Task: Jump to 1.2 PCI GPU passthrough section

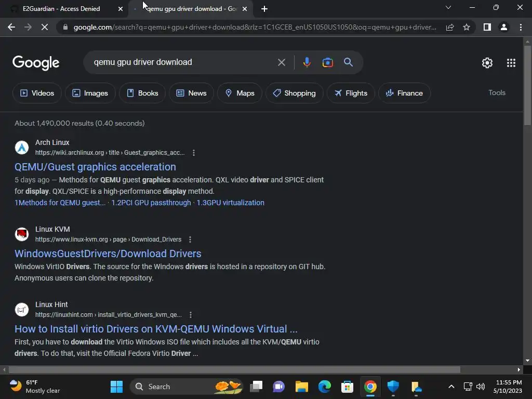Action: (x=151, y=203)
